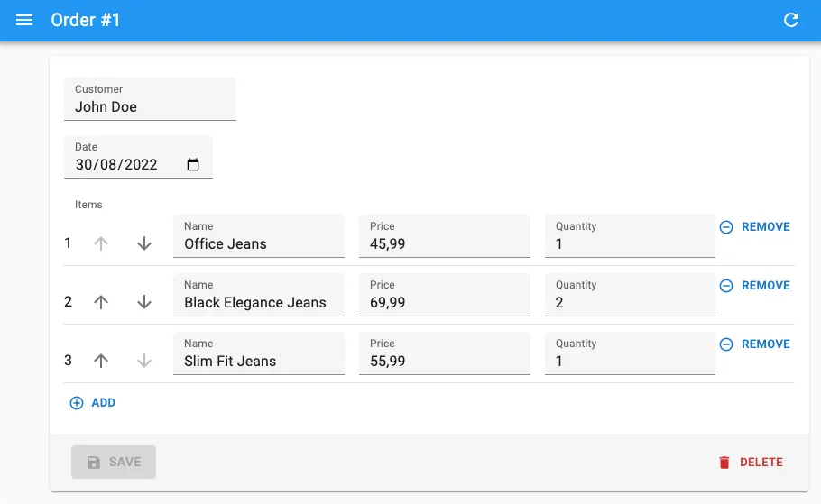Open the hamburger navigation menu
This screenshot has height=504, width=821.
tap(24, 20)
